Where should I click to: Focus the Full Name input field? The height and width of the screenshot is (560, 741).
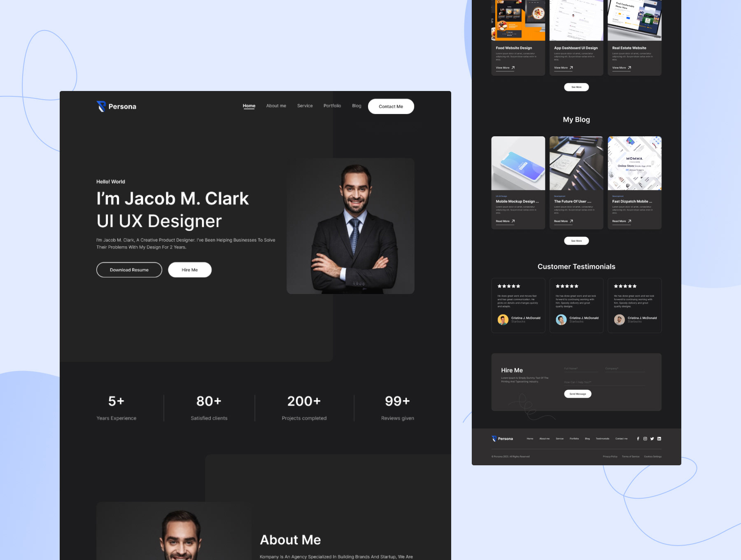coord(581,369)
